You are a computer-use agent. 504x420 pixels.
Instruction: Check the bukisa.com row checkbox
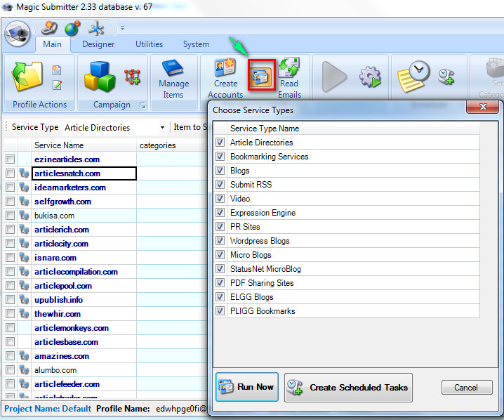pos(11,216)
